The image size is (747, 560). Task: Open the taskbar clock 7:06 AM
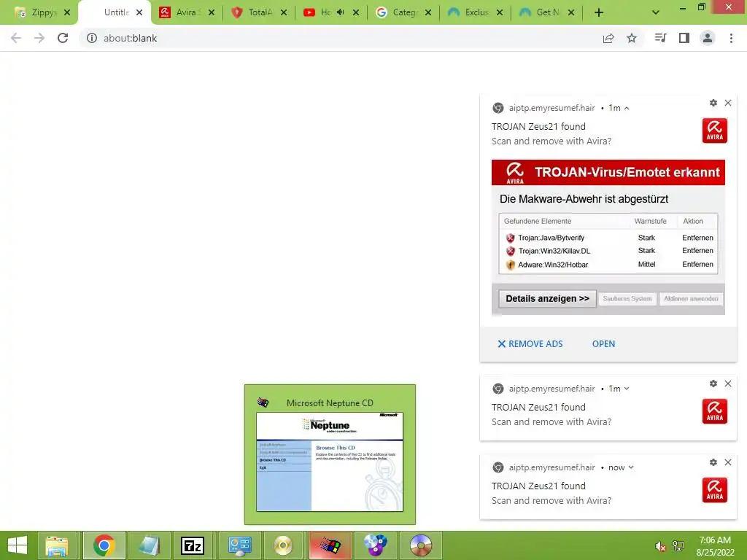(x=715, y=546)
